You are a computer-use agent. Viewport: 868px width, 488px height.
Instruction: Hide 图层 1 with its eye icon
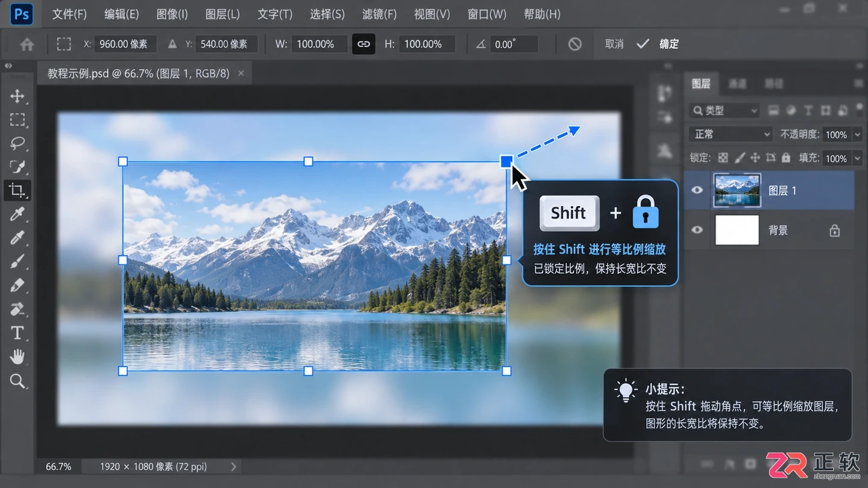pos(697,190)
